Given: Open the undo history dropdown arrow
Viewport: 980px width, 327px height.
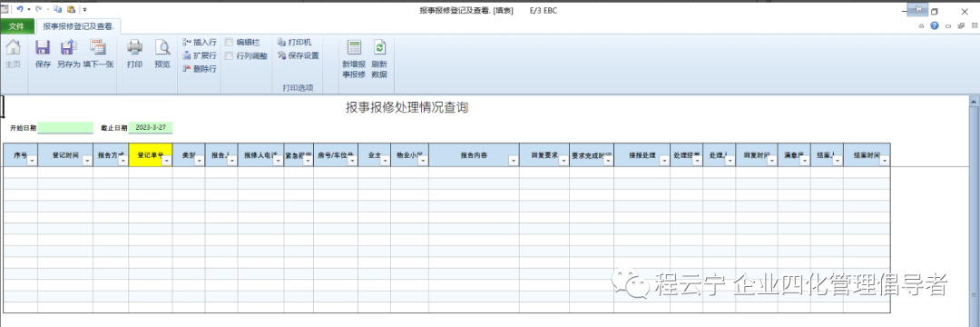Looking at the screenshot, I should 29,10.
